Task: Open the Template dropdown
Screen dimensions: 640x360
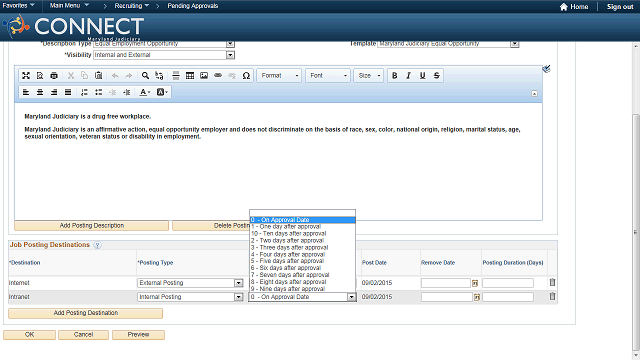Action: (514, 44)
